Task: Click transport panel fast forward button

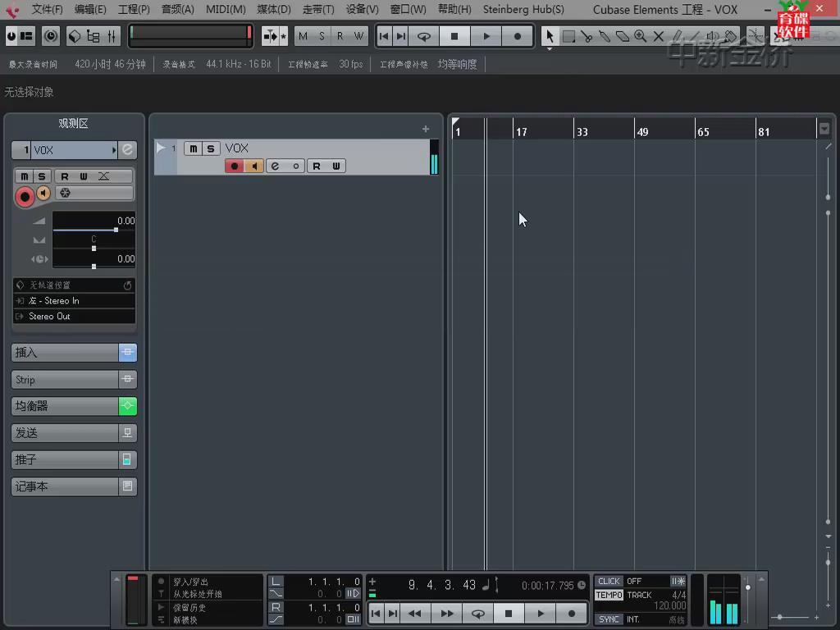Action: click(x=447, y=614)
